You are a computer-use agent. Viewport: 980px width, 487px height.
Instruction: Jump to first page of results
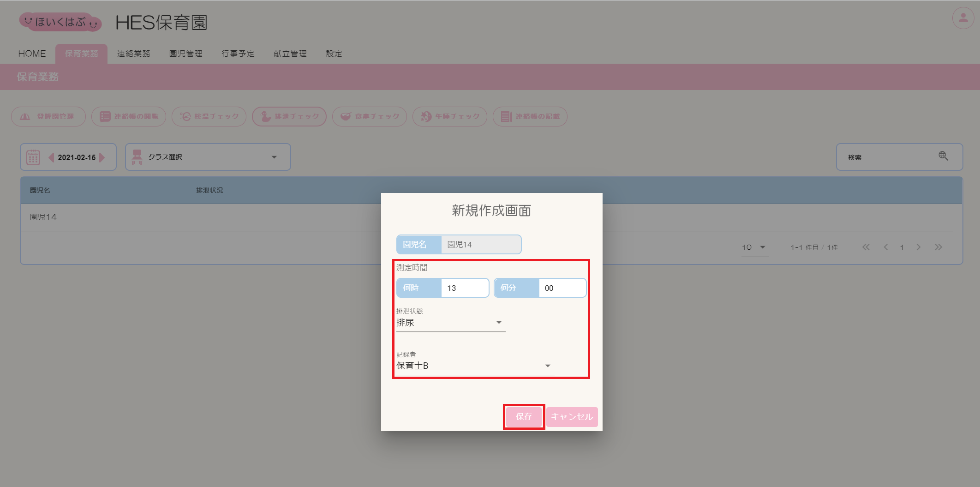866,247
